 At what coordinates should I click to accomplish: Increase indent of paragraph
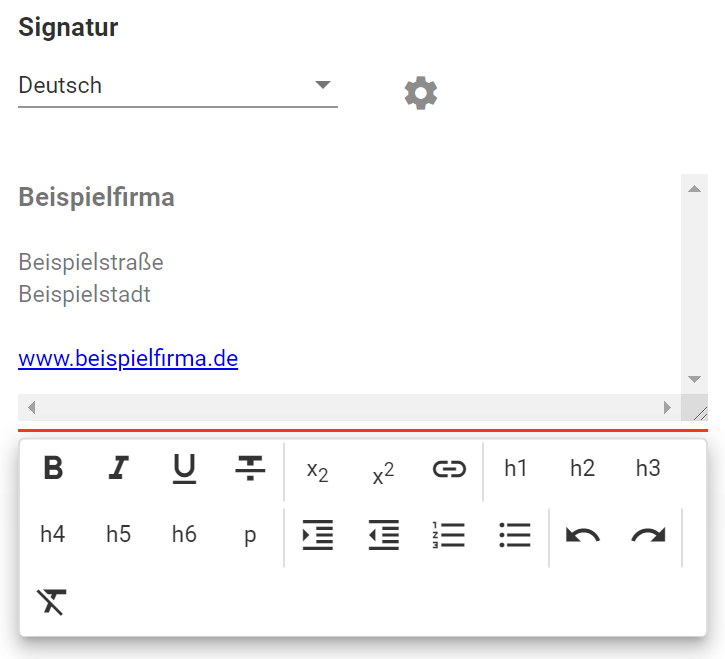[x=318, y=535]
